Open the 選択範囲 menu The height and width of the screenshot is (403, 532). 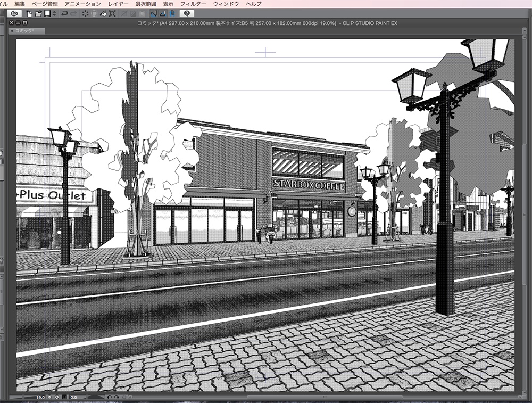pos(146,4)
